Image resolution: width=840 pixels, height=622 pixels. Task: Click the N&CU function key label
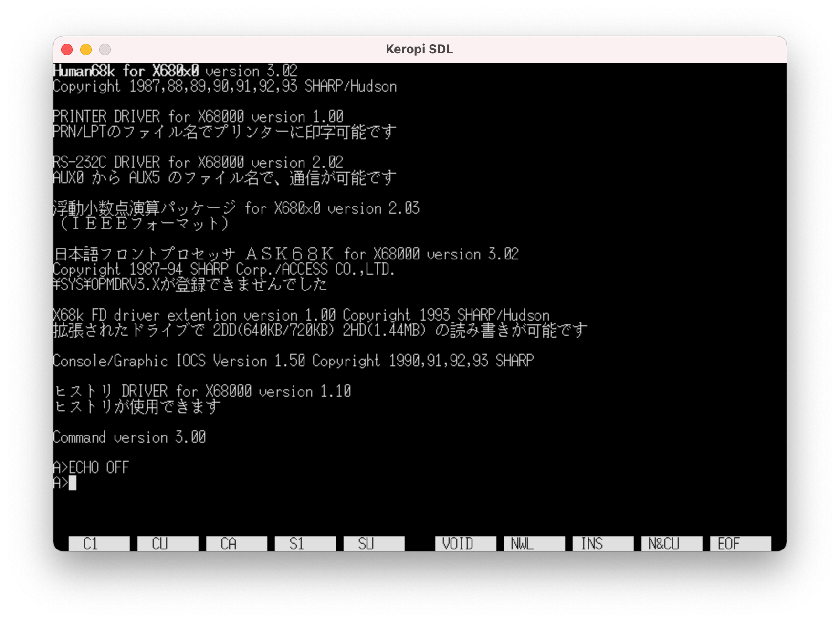pos(672,544)
